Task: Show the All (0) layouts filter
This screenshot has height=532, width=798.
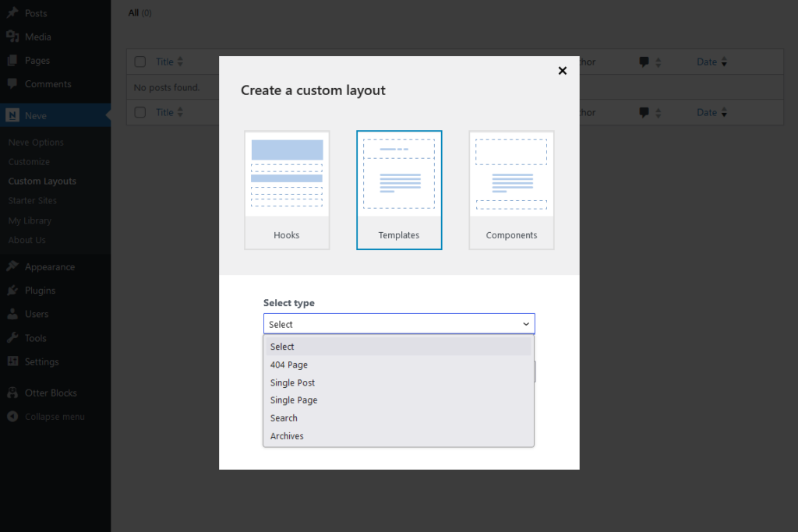Action: click(139, 12)
